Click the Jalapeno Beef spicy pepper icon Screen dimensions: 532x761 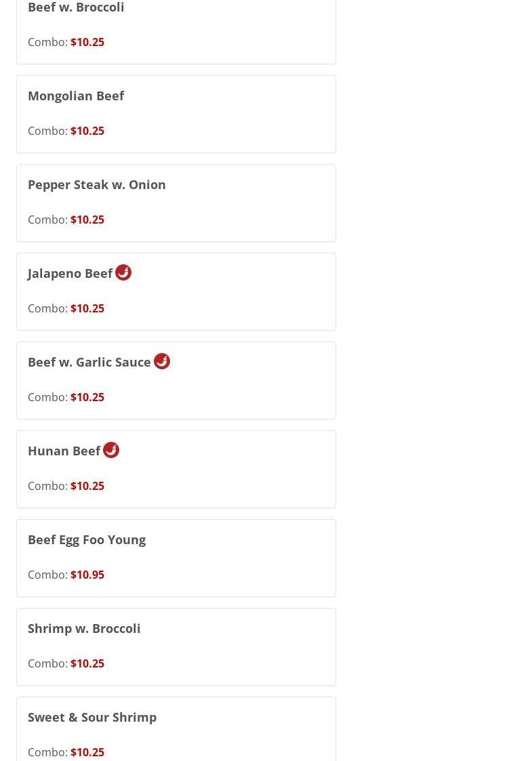pyautogui.click(x=123, y=272)
